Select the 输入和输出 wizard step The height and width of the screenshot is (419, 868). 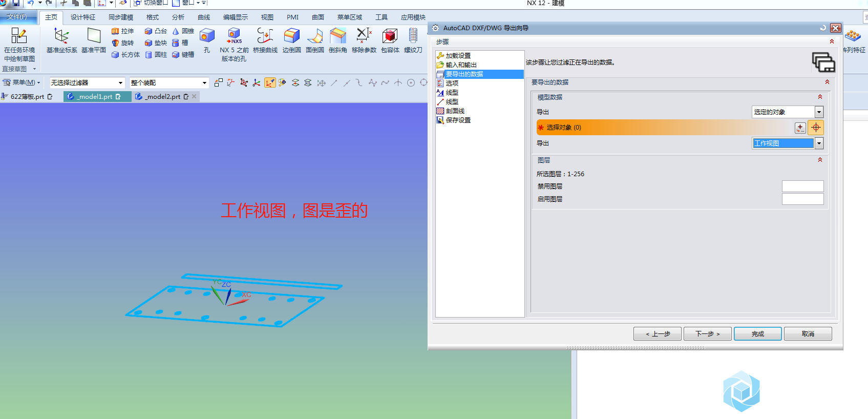(x=461, y=65)
